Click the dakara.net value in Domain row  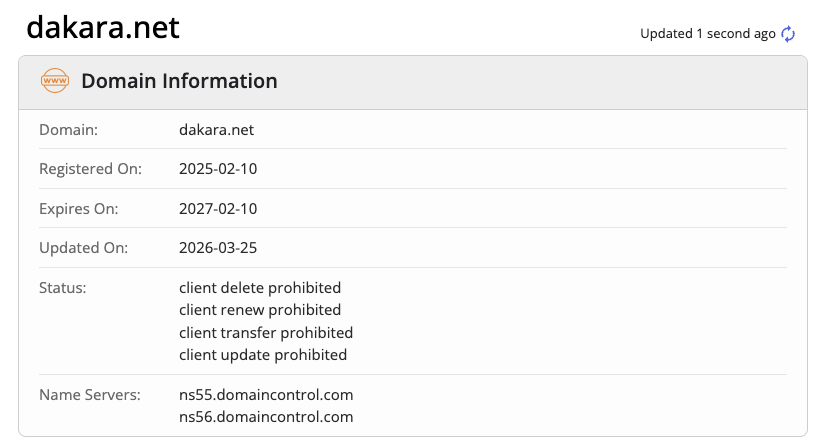pos(218,130)
